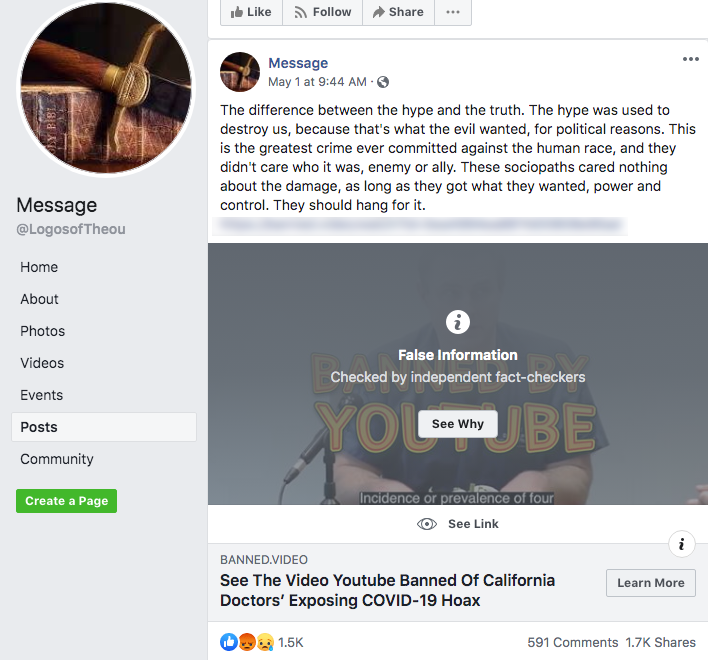This screenshot has height=660, width=708.
Task: Click the False Information info icon
Action: click(458, 322)
